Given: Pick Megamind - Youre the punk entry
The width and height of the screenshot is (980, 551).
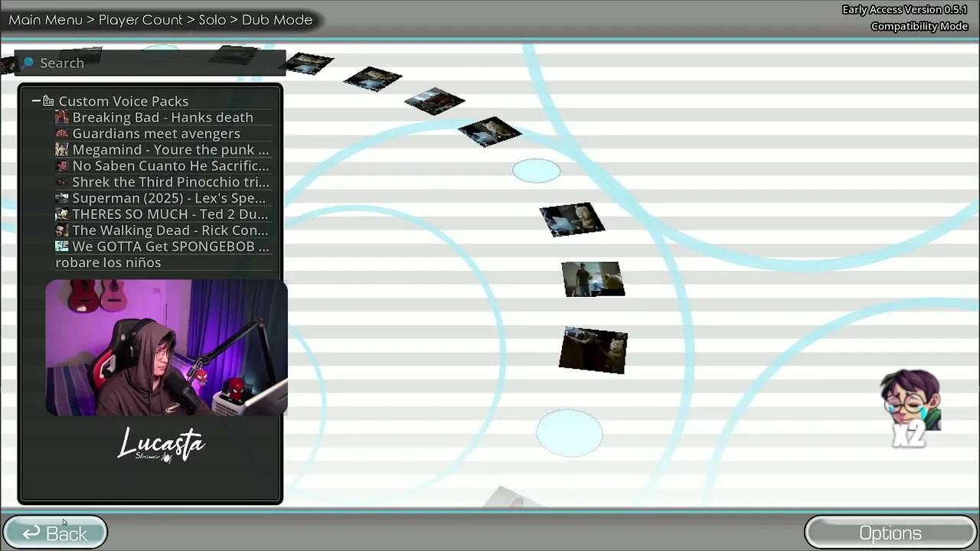Looking at the screenshot, I should point(171,149).
